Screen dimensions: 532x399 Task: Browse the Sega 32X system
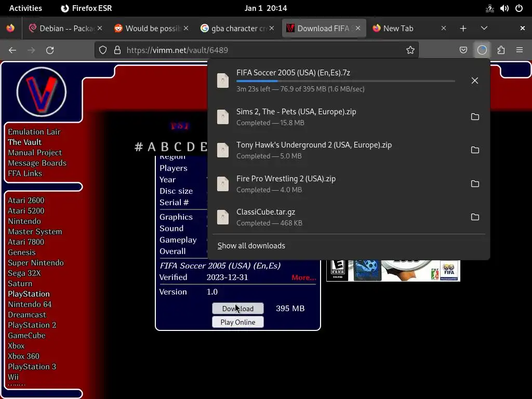click(24, 273)
